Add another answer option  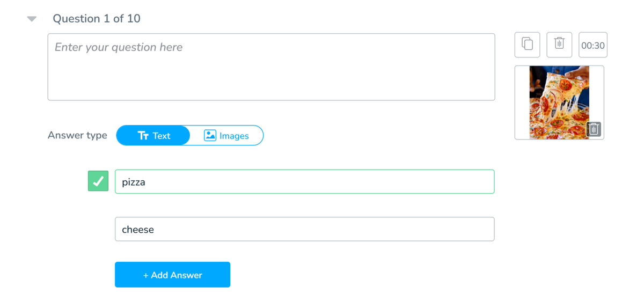coord(172,275)
